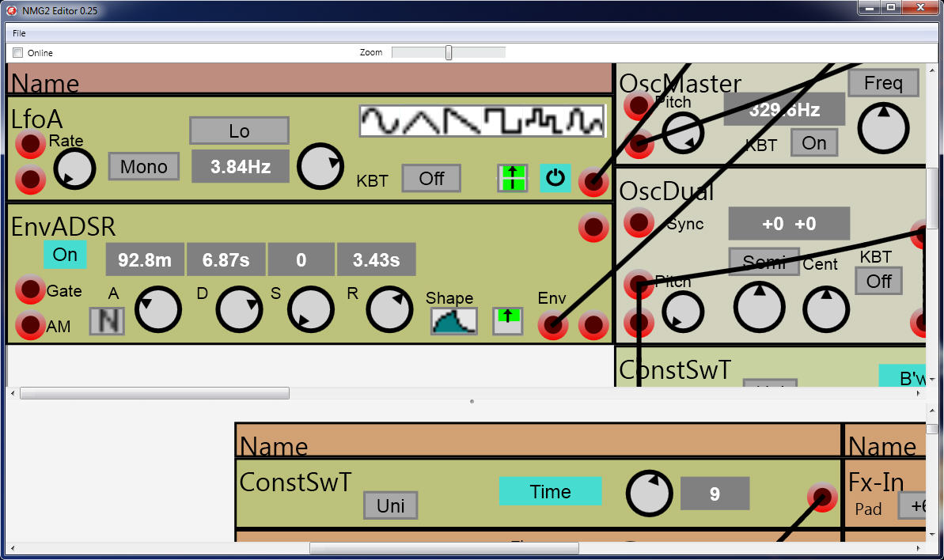Click the LfoA power icon
This screenshot has width=944, height=560.
pyautogui.click(x=555, y=178)
